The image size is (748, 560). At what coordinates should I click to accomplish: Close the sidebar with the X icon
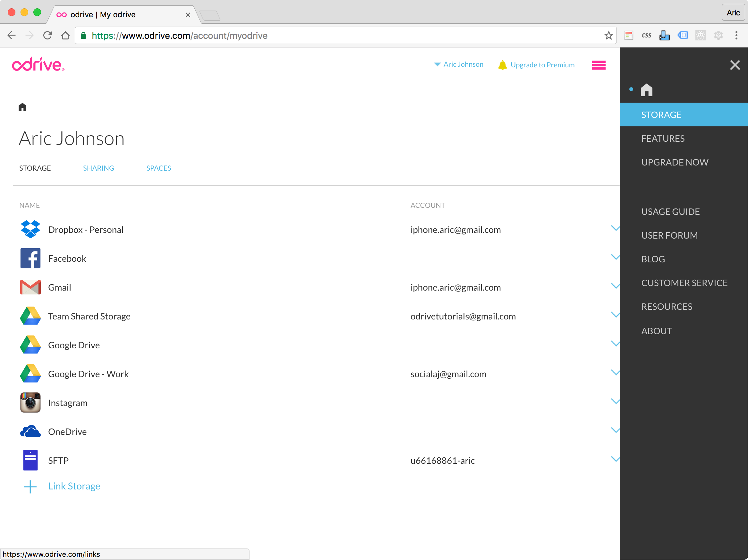pyautogui.click(x=735, y=65)
